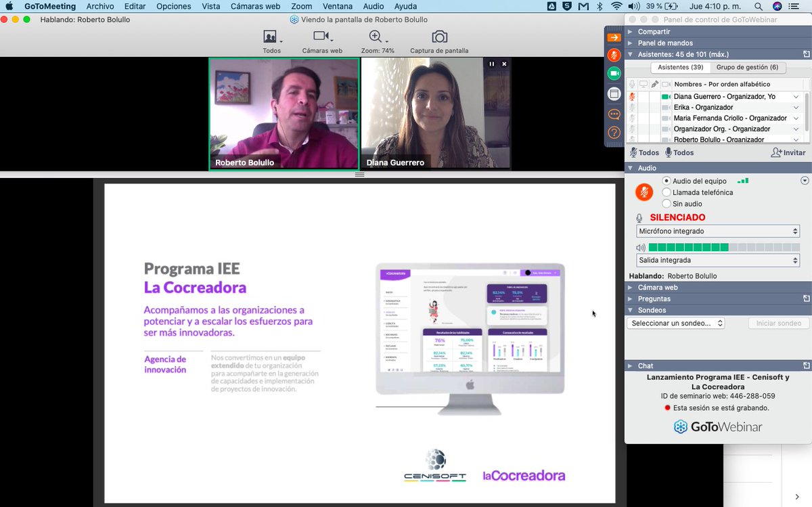
Task: Select Sin audio radio option
Action: (x=667, y=204)
